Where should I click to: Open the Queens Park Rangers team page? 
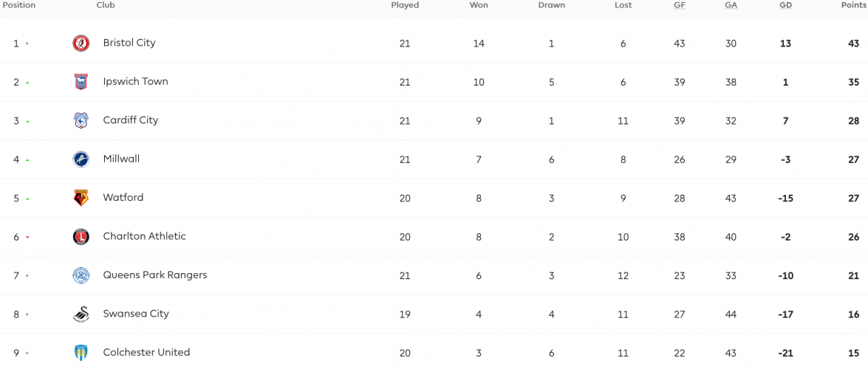155,275
